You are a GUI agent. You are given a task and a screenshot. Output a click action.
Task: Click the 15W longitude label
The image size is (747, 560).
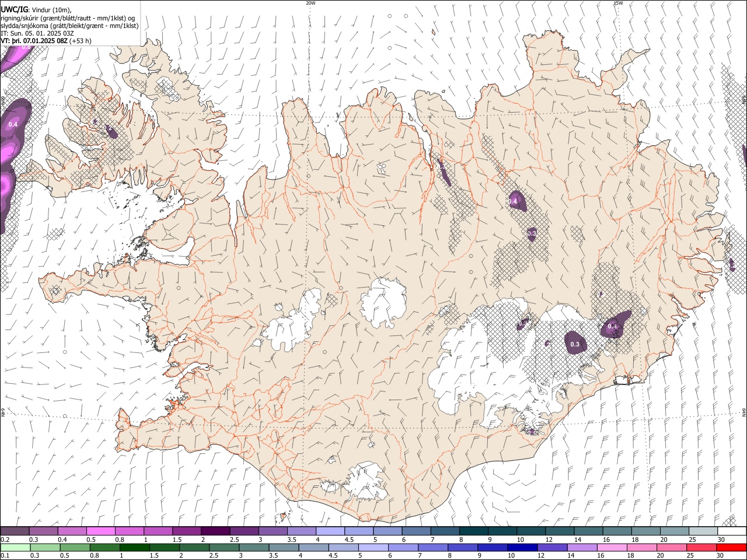pyautogui.click(x=618, y=3)
